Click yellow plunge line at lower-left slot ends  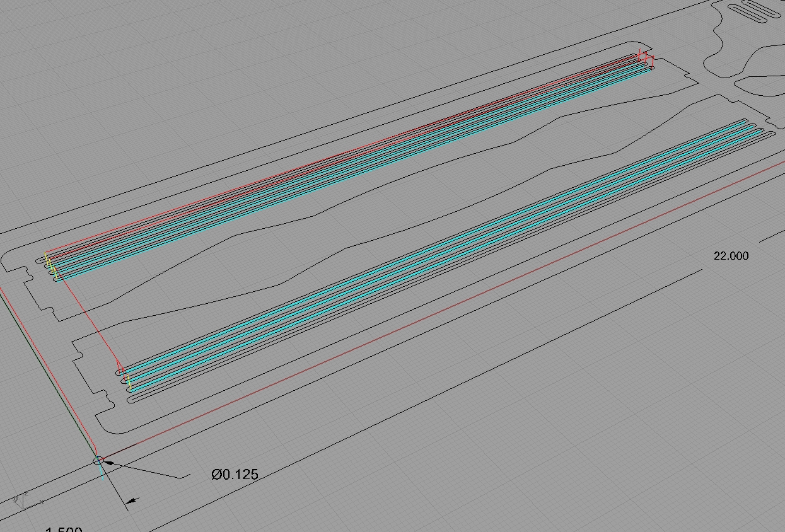[x=129, y=382]
